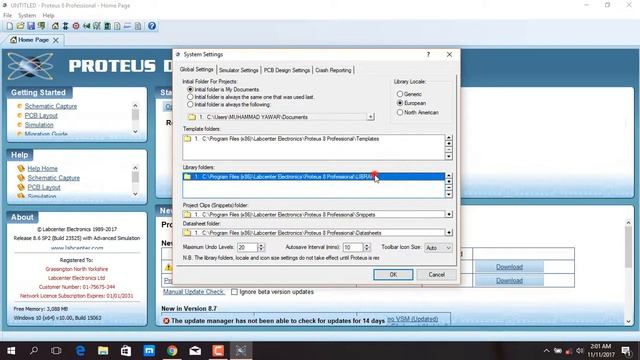Click the System Settings dialog help question mark
Screen dimensions: 640x360
428,54
